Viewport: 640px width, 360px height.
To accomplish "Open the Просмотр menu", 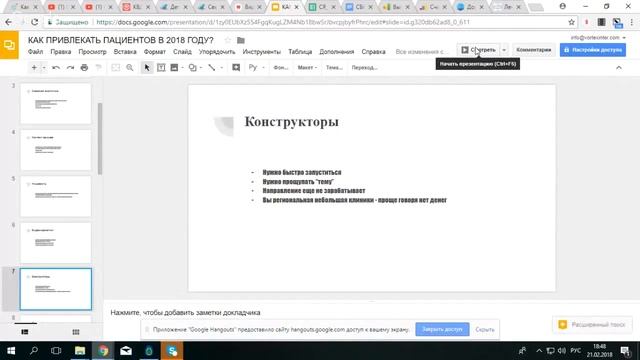I will 93,52.
